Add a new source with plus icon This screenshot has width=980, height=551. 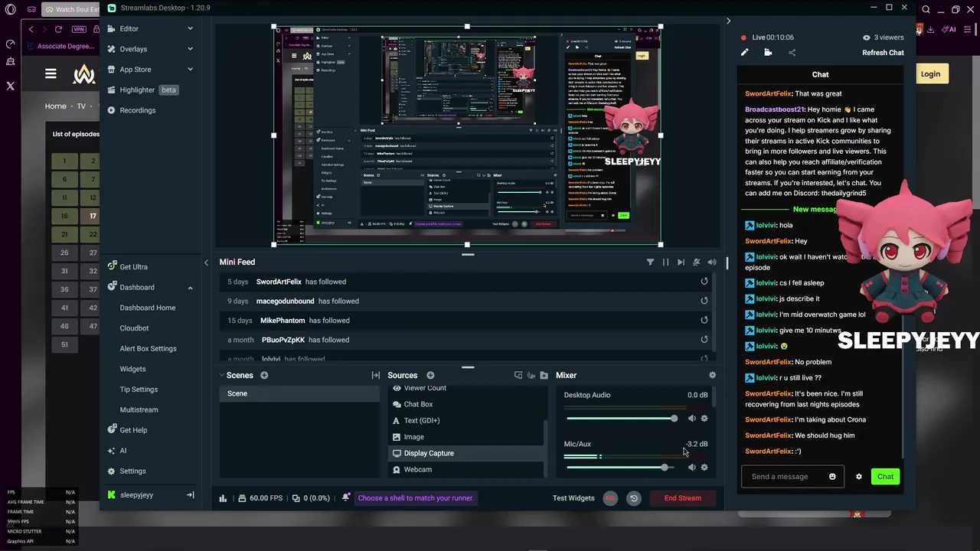coord(430,375)
